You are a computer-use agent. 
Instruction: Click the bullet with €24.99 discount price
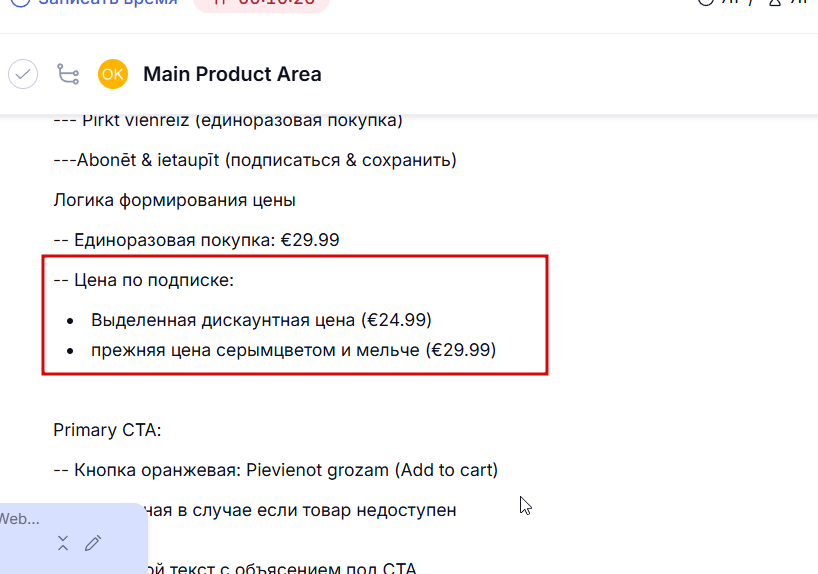pyautogui.click(x=261, y=320)
